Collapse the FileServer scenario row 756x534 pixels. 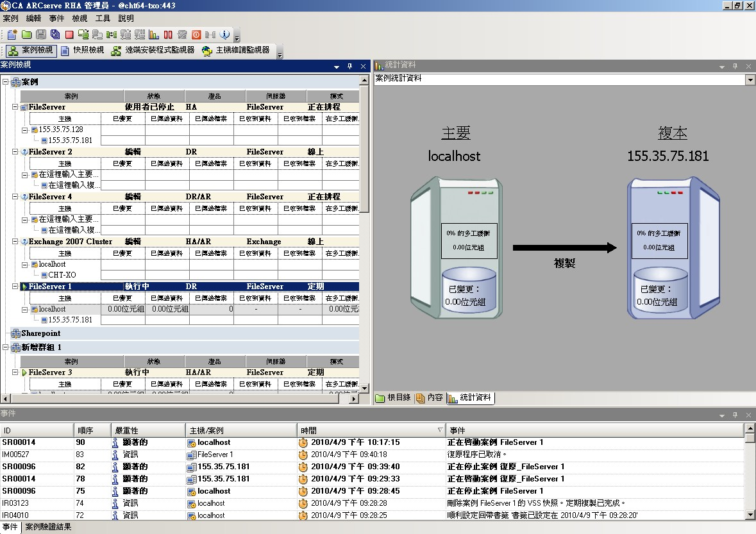15,107
